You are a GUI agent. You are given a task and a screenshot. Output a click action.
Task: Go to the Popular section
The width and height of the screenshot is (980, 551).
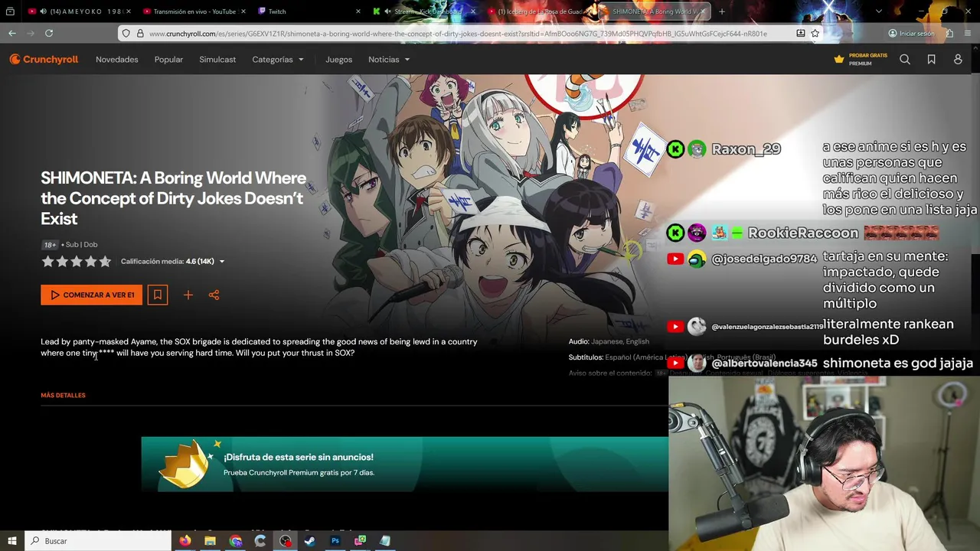click(x=168, y=60)
